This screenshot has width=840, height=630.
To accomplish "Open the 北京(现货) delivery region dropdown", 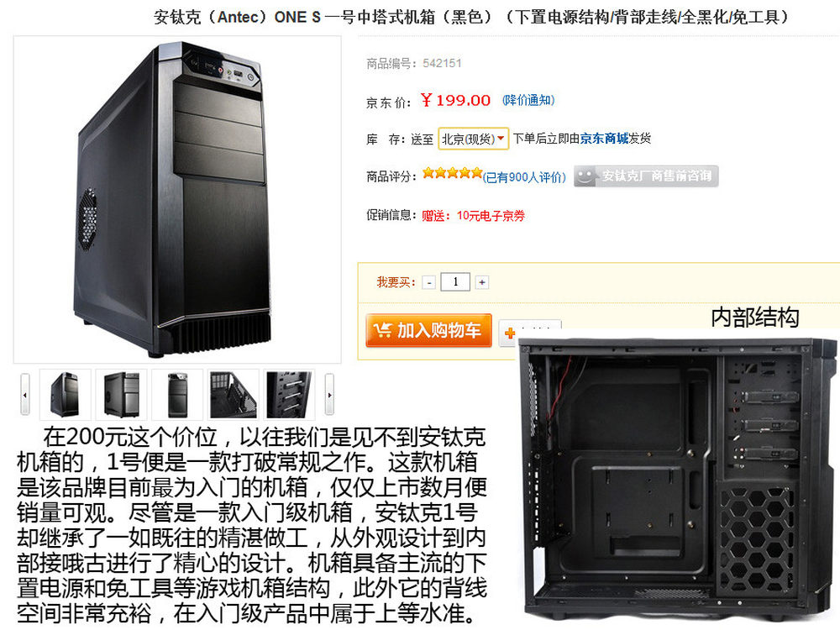I will tap(473, 139).
